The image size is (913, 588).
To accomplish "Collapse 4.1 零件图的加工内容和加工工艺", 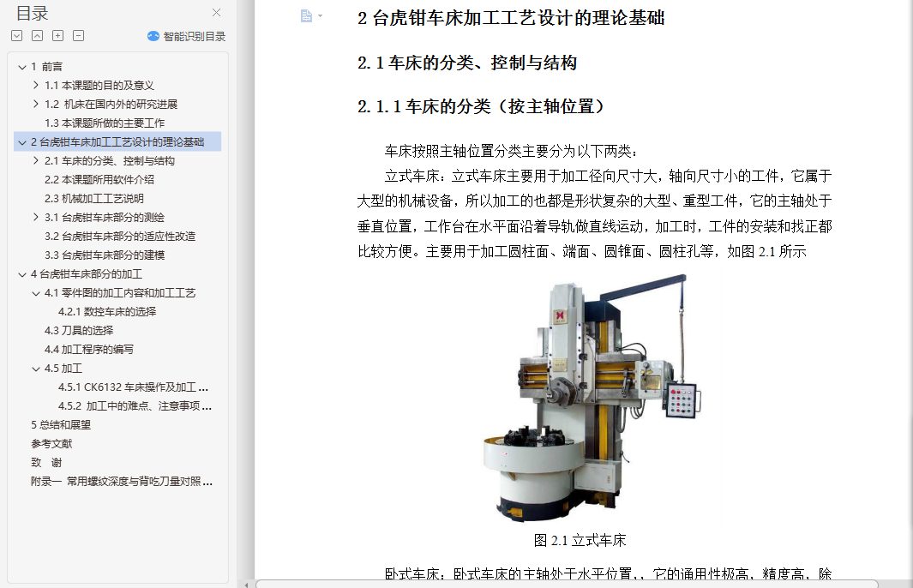I will click(36, 293).
